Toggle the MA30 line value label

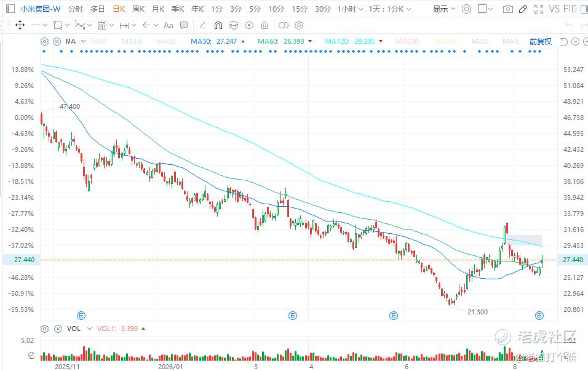pos(218,41)
